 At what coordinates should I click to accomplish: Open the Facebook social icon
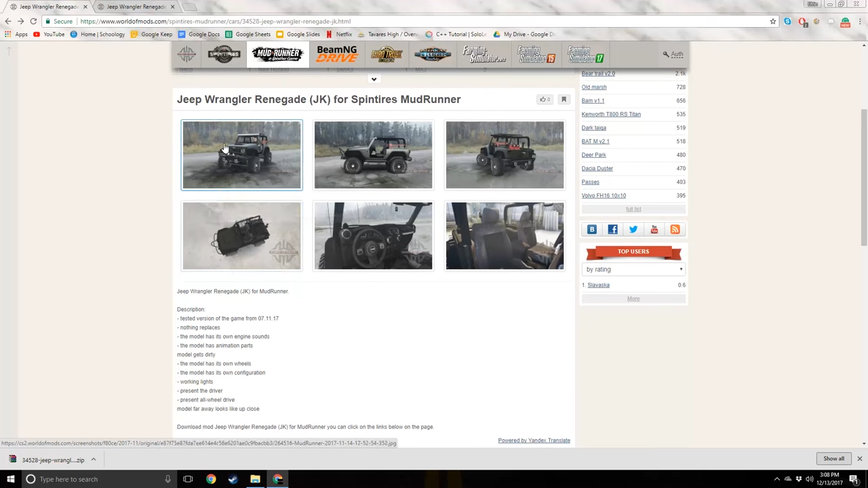pos(612,229)
